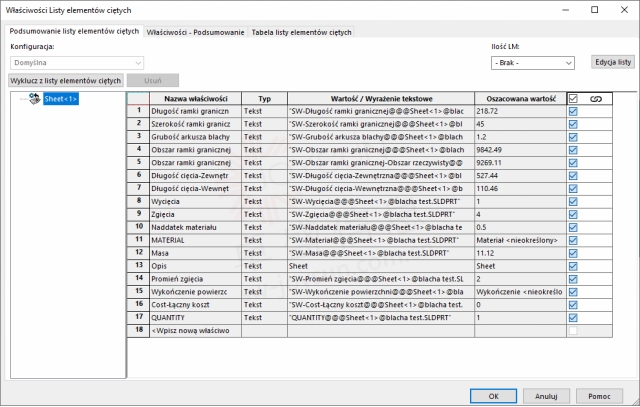Open the Ilość LM Brak dropdown

click(x=533, y=63)
